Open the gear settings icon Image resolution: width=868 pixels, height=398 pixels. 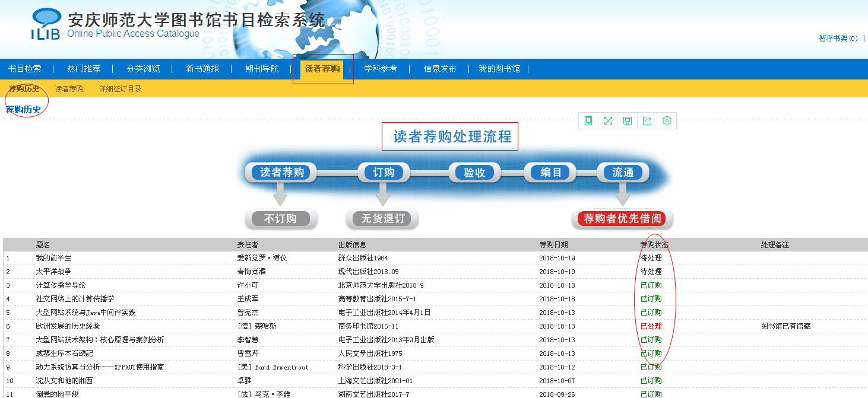667,121
